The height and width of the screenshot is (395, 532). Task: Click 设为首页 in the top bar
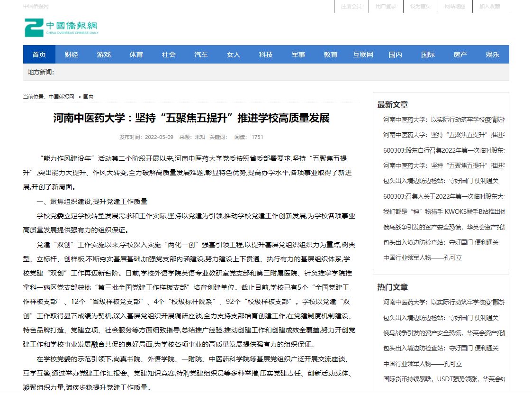(420, 6)
